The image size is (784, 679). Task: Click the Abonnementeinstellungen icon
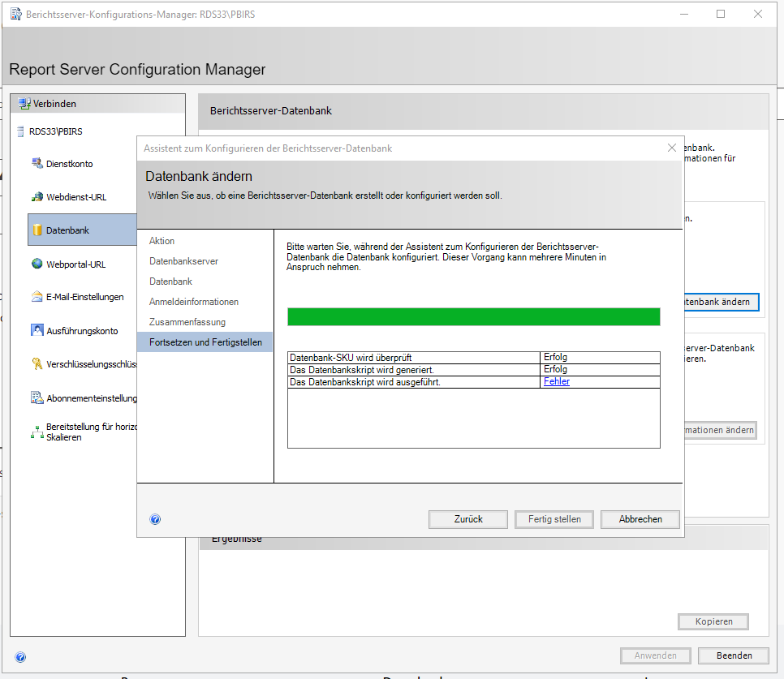coord(37,398)
